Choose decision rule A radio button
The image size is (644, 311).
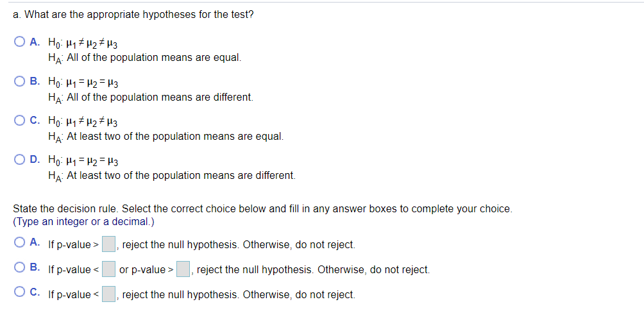coord(19,244)
